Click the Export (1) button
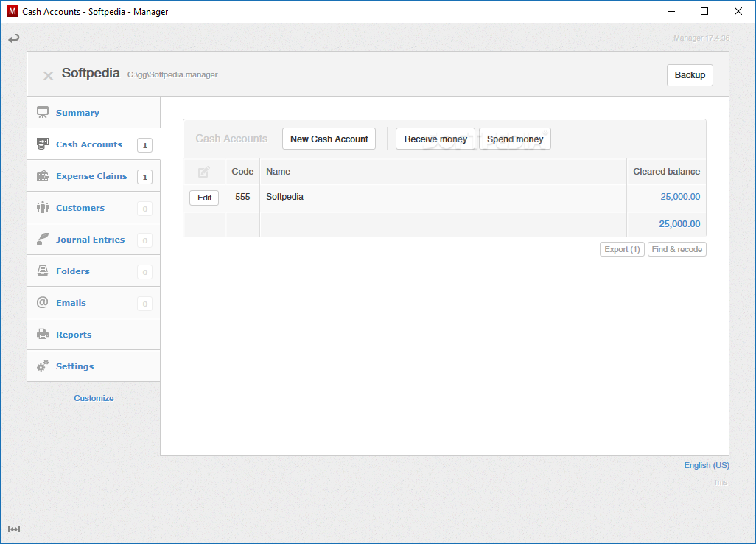Image resolution: width=756 pixels, height=544 pixels. [622, 249]
